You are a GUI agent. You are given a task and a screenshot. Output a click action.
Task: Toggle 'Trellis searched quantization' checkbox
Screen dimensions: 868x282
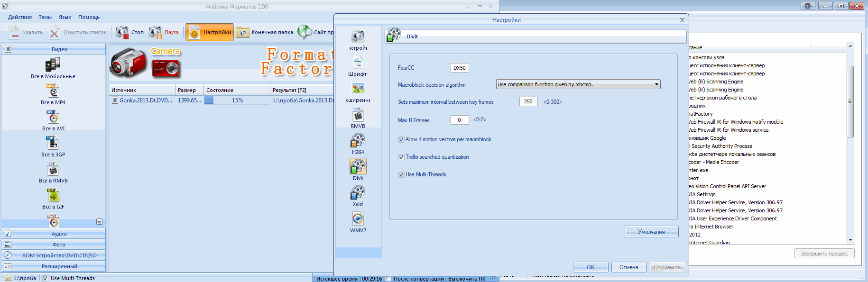401,157
